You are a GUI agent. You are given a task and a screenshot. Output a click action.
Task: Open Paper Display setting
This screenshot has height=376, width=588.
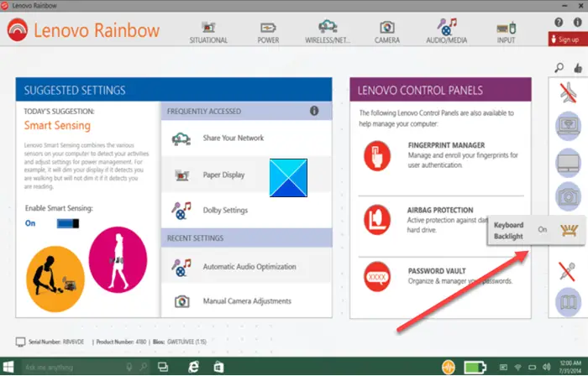point(246,175)
